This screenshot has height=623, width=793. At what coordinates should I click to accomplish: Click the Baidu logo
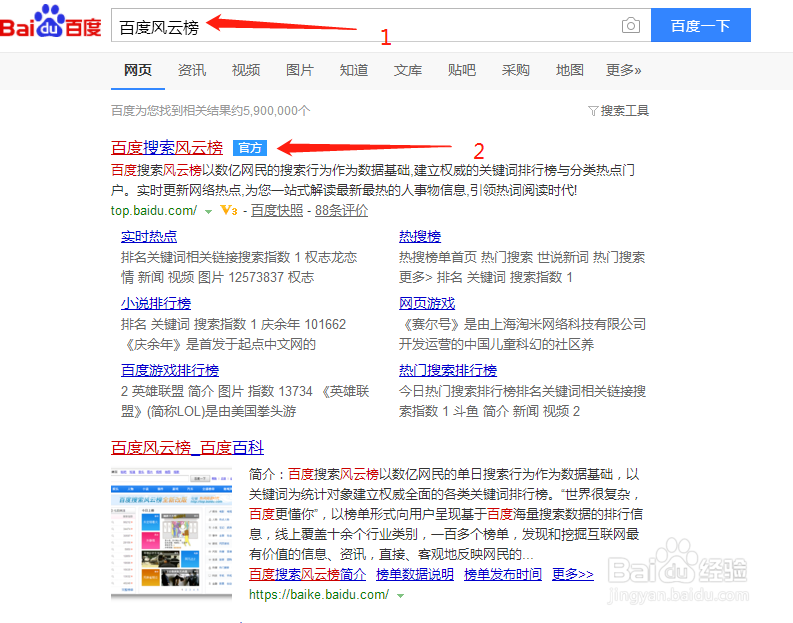[x=51, y=22]
